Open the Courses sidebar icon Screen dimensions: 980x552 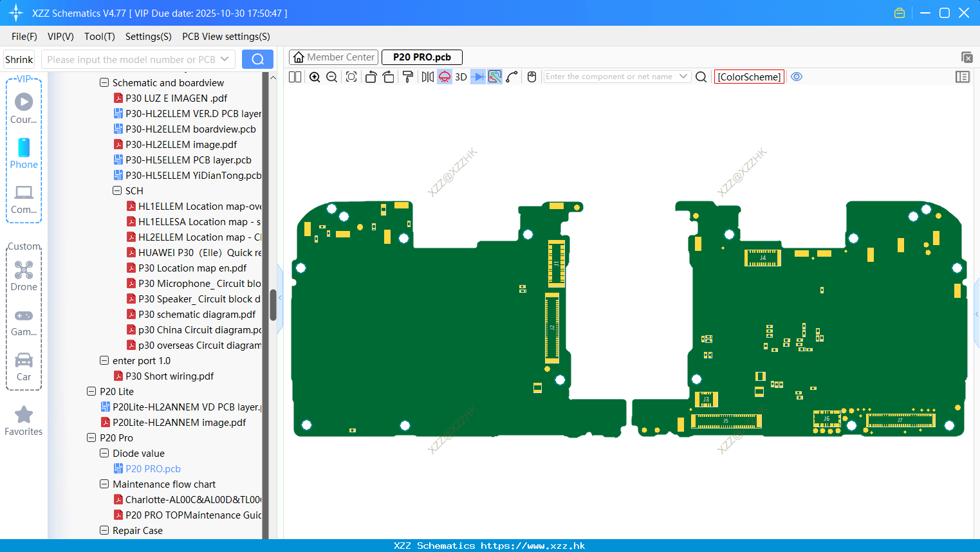24,108
